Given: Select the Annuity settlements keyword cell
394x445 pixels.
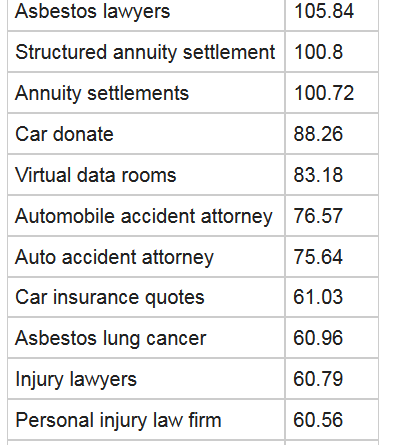Looking at the screenshot, I should coord(146,93).
